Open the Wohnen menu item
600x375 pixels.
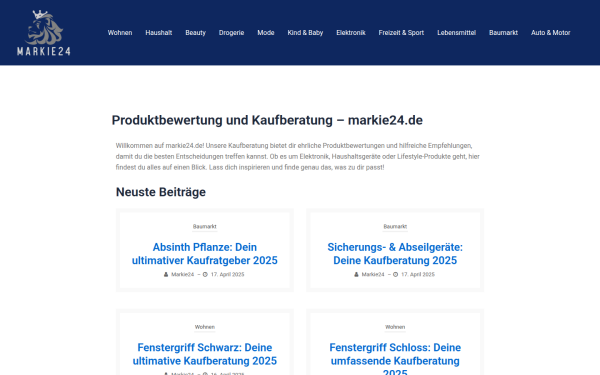click(x=120, y=33)
